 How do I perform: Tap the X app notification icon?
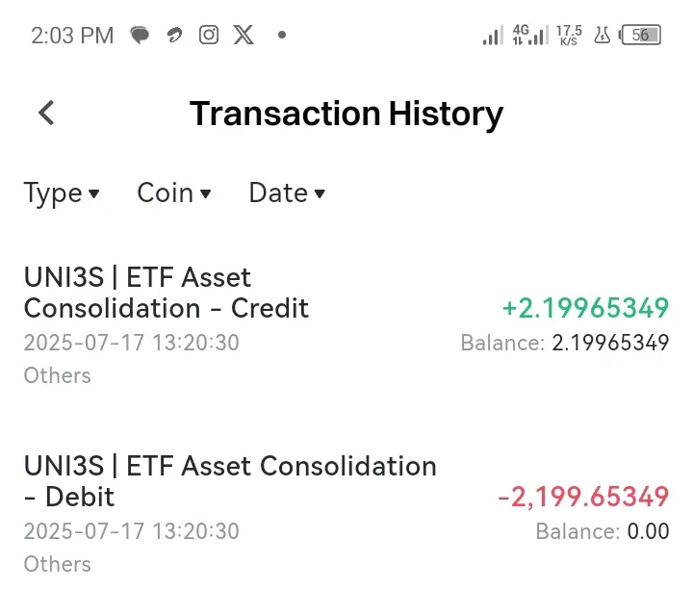pos(244,36)
